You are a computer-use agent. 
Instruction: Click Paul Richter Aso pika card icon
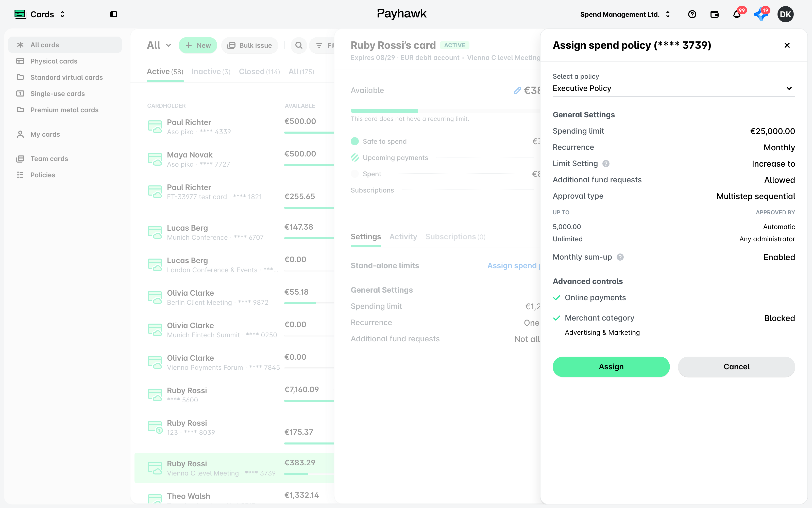[155, 127]
